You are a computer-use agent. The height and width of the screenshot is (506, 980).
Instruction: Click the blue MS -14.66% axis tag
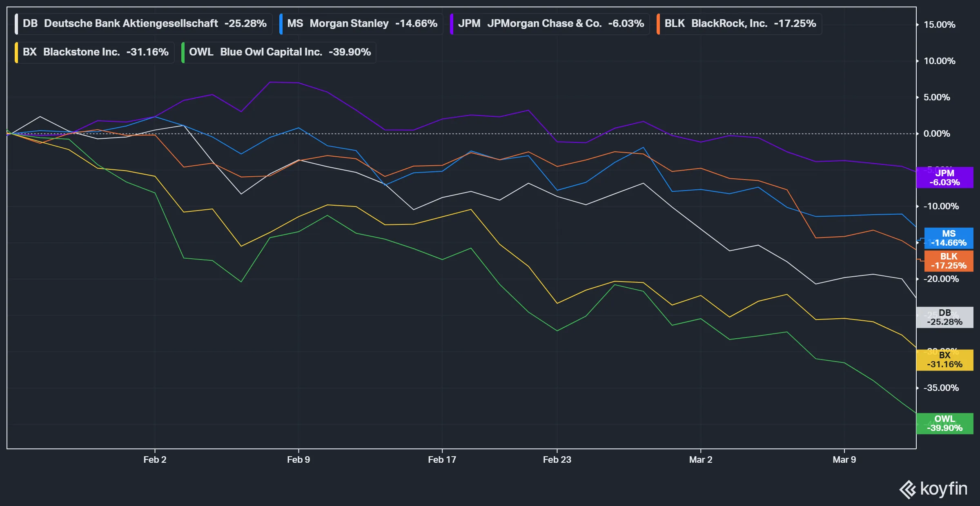click(949, 238)
